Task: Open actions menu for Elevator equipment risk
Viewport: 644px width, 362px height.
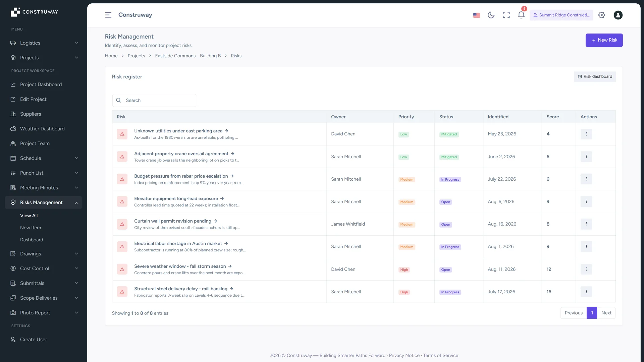Action: click(586, 201)
